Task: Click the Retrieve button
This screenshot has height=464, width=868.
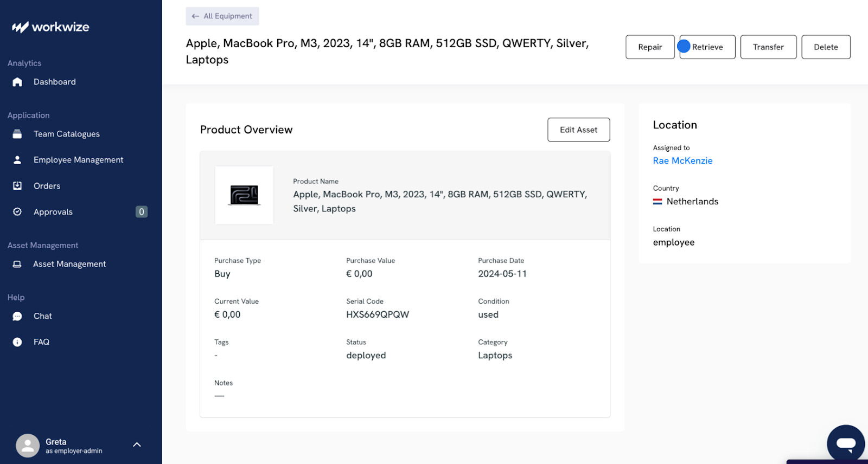Action: point(707,47)
